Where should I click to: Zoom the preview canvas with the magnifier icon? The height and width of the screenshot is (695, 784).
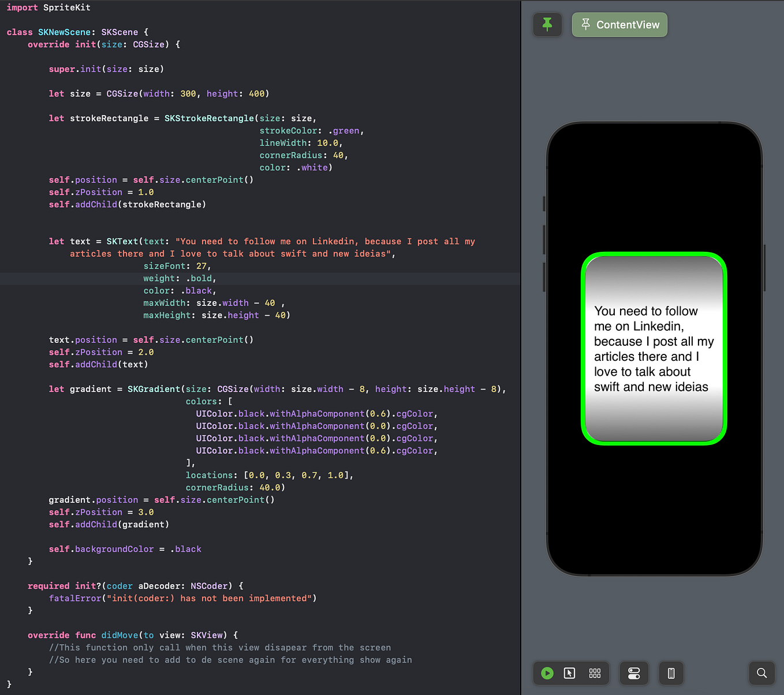tap(761, 672)
